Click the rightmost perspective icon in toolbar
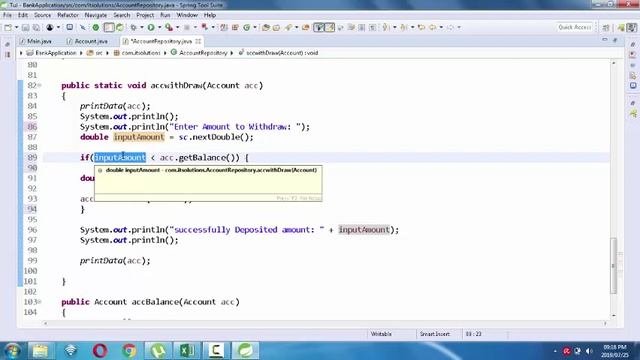640x360 pixels. click(x=631, y=28)
